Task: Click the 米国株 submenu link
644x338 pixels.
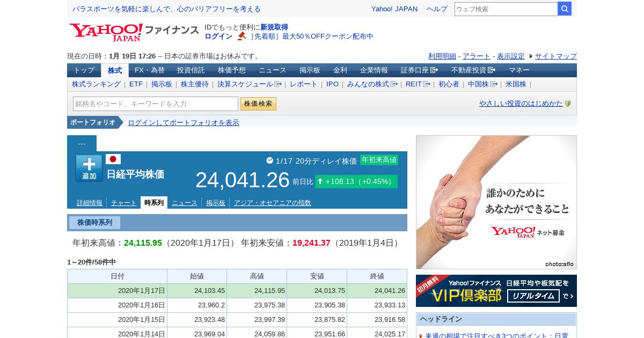Action: tap(516, 84)
